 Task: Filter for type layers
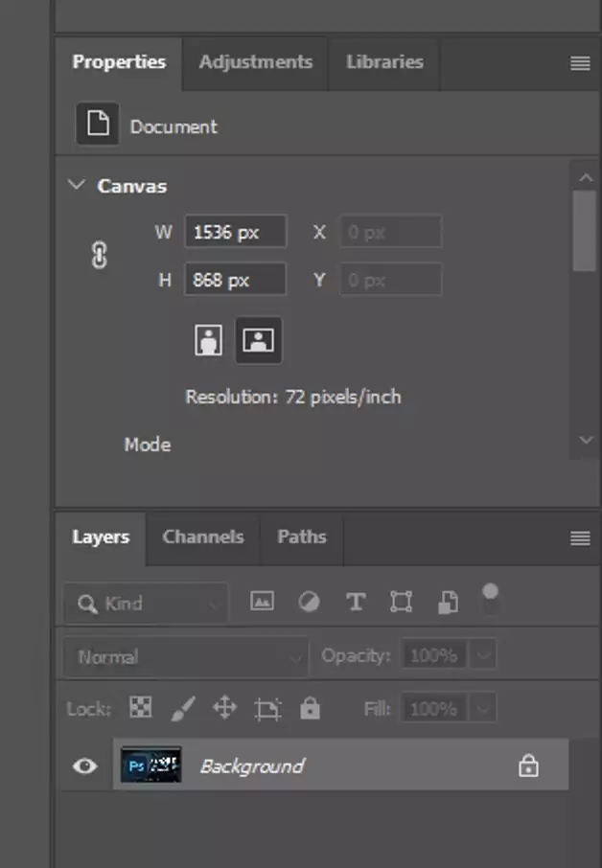click(x=356, y=602)
